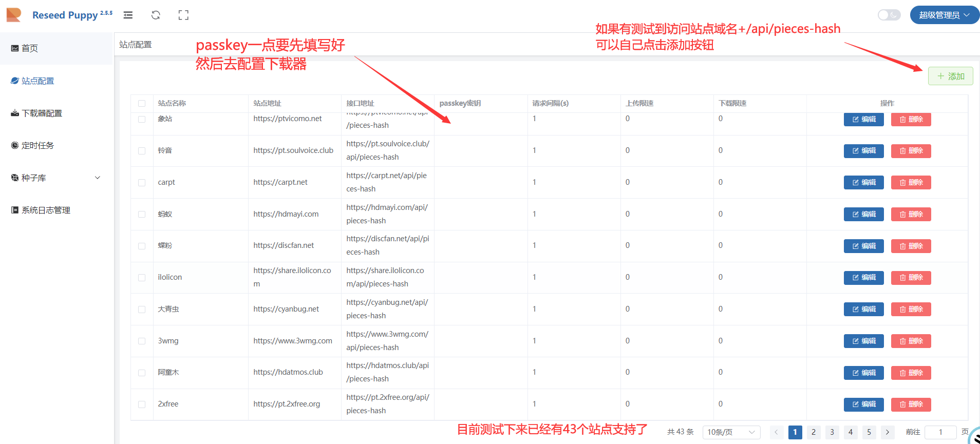Click the 添加 button to add a site
Image resolution: width=980 pixels, height=444 pixels.
click(x=950, y=76)
